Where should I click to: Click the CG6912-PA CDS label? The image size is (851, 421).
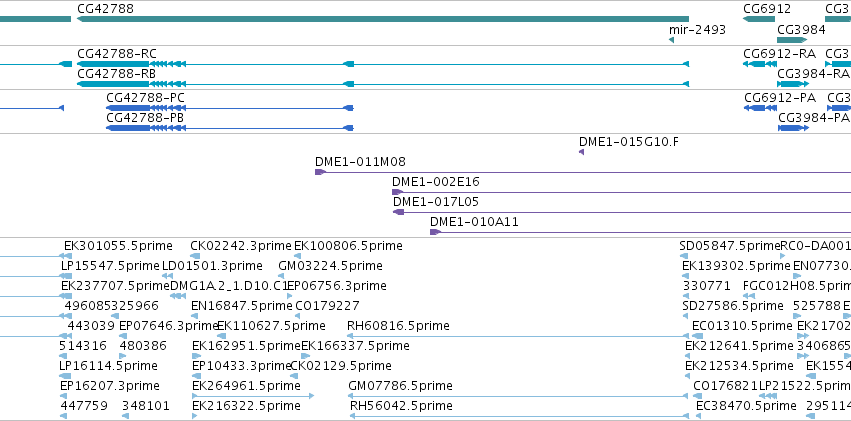click(x=780, y=98)
